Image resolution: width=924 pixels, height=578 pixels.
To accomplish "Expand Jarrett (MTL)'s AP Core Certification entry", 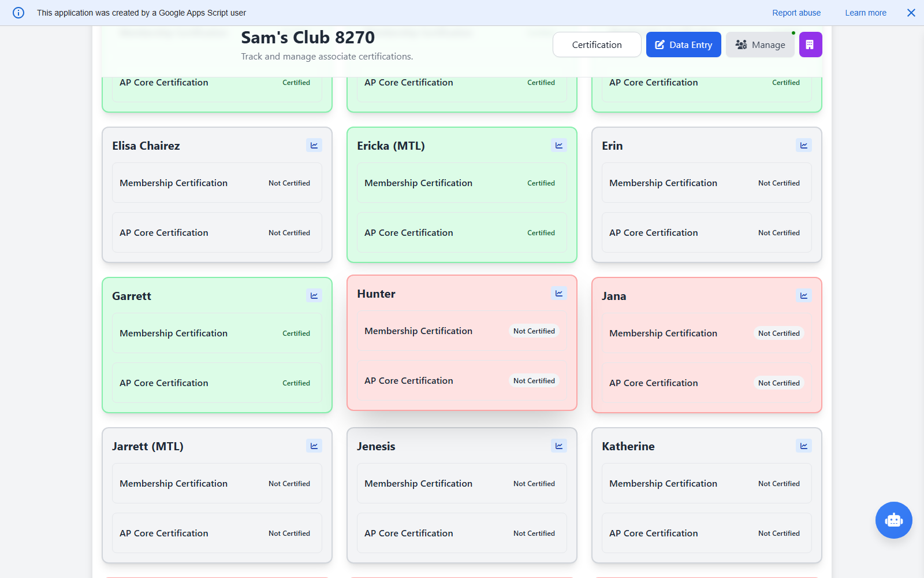I will [217, 533].
